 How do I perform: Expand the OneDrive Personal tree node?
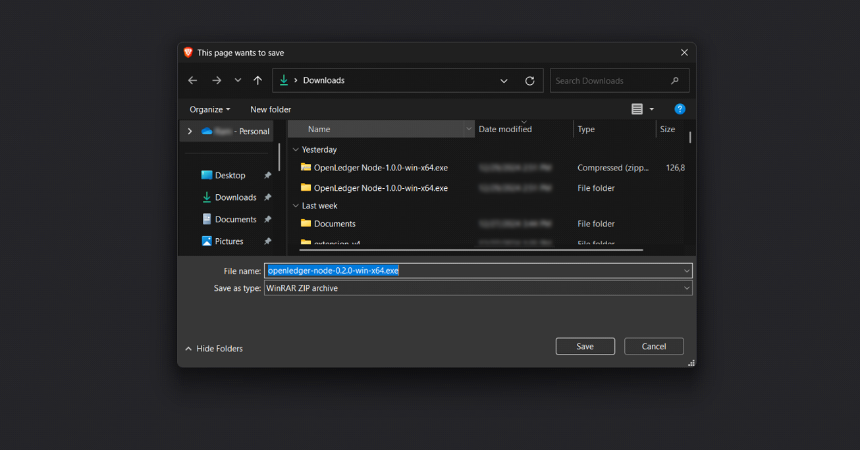(x=190, y=131)
